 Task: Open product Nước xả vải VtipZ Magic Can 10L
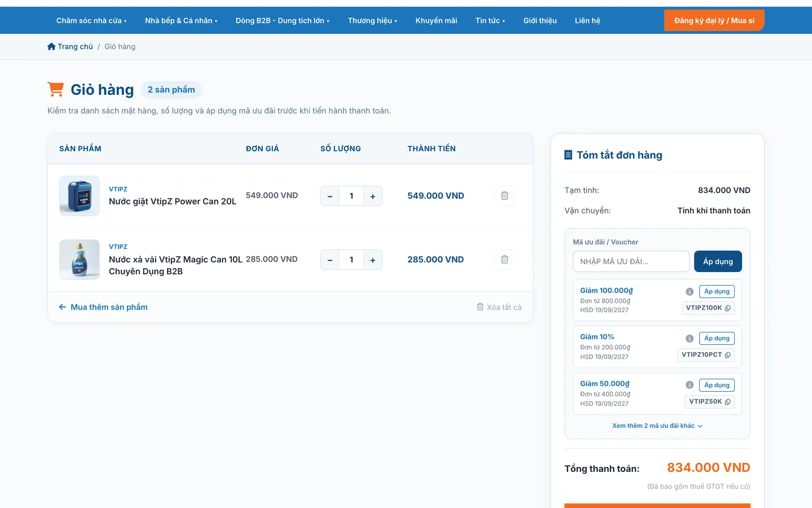[x=175, y=265]
